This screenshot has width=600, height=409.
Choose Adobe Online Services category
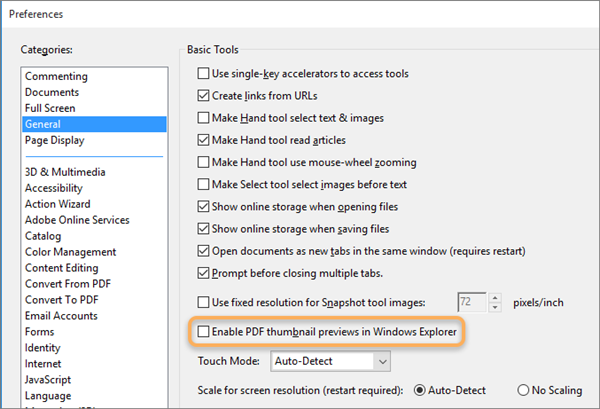(x=77, y=220)
